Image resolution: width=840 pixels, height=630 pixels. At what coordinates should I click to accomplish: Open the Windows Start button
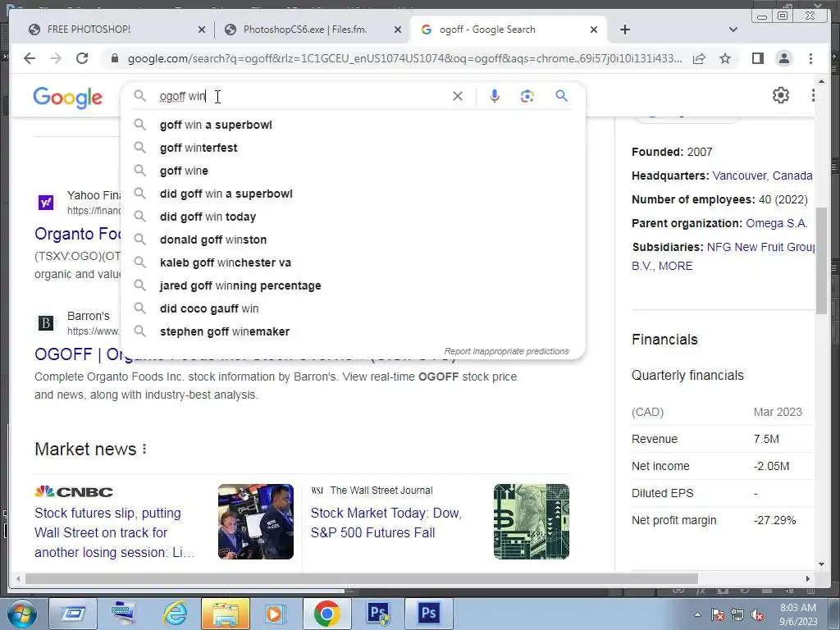[22, 614]
